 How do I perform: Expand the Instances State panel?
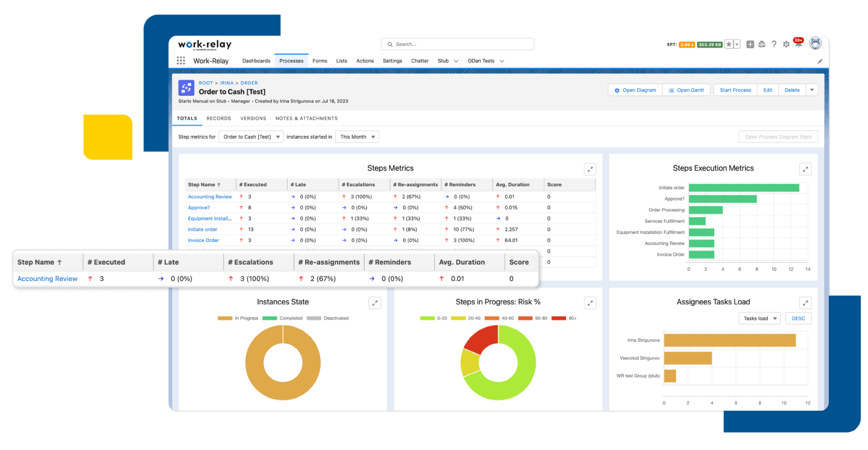click(x=375, y=303)
